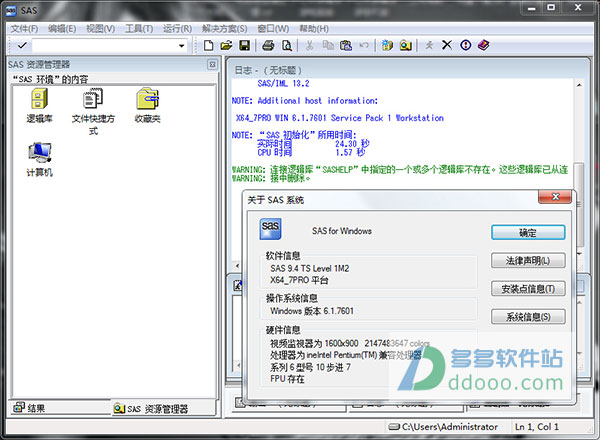Click the Copy toolbar icon
This screenshot has height=440, width=600.
click(x=328, y=46)
